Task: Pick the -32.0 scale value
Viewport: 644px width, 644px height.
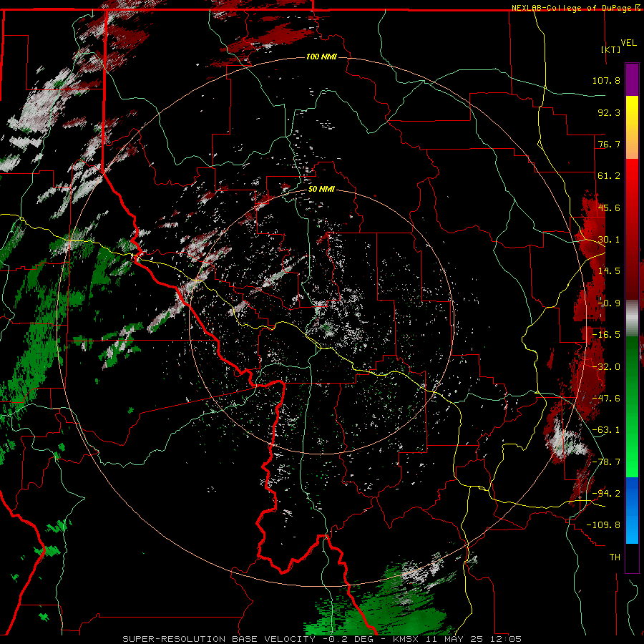Action: (x=606, y=367)
